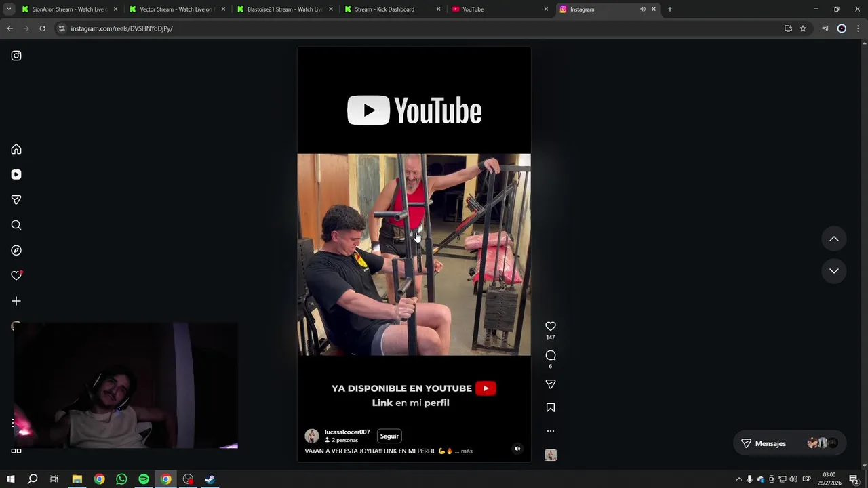
Task: Open the Chrome profile avatar
Action: point(842,28)
